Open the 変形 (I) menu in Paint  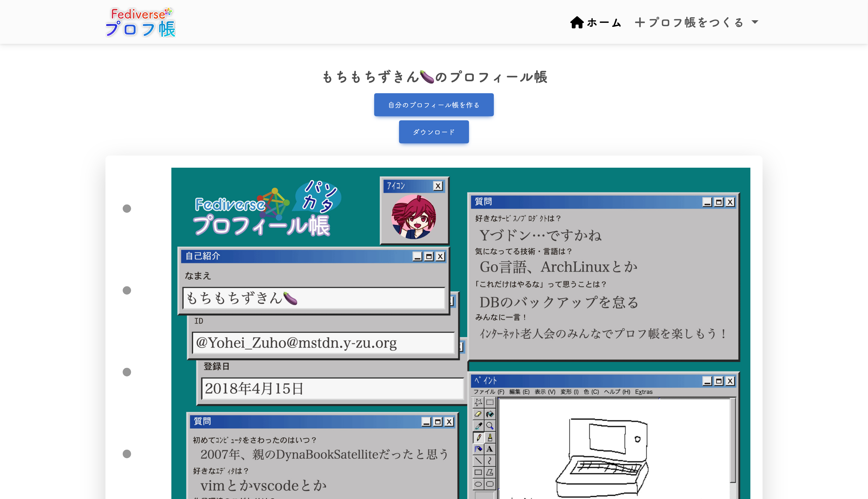point(569,392)
